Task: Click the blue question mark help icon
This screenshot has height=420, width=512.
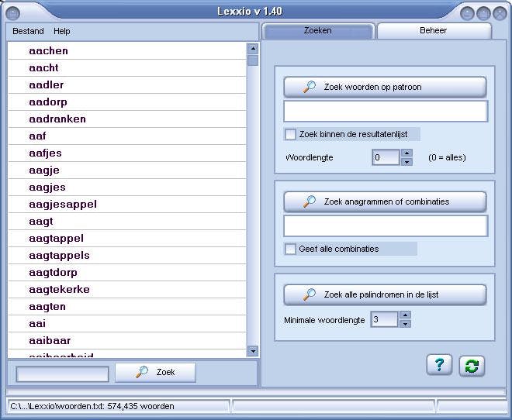Action: (439, 365)
